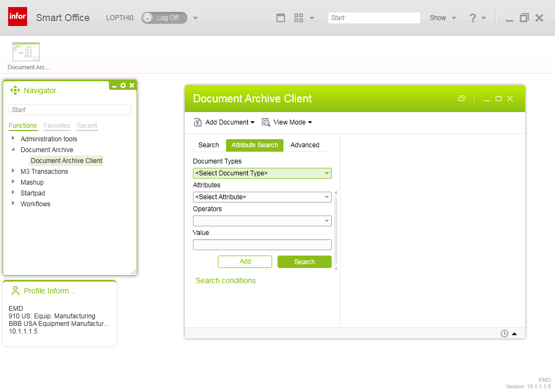Click the Add condition button
Screen dimensions: 555x392
pos(245,262)
